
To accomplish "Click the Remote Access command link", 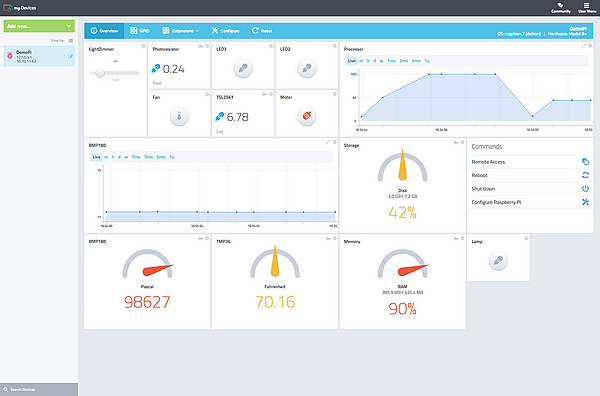I will [x=488, y=162].
